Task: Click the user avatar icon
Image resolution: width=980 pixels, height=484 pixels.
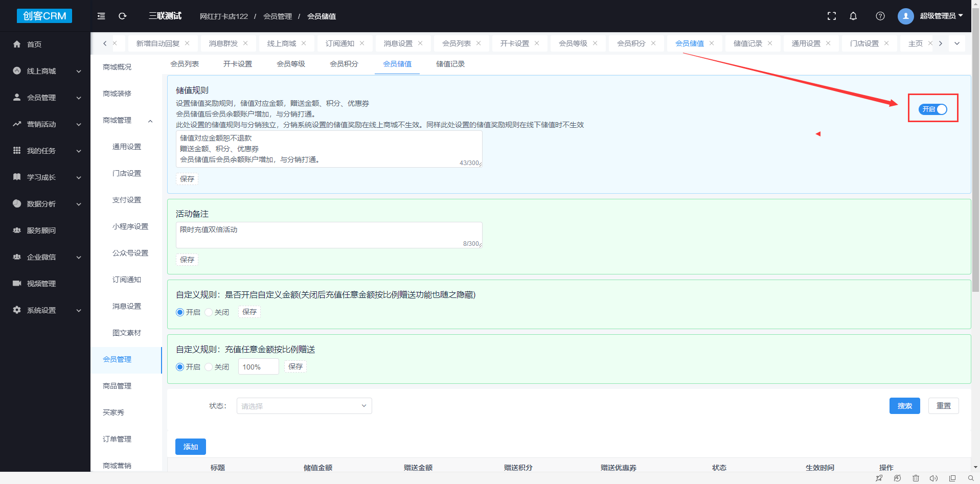Action: click(905, 16)
